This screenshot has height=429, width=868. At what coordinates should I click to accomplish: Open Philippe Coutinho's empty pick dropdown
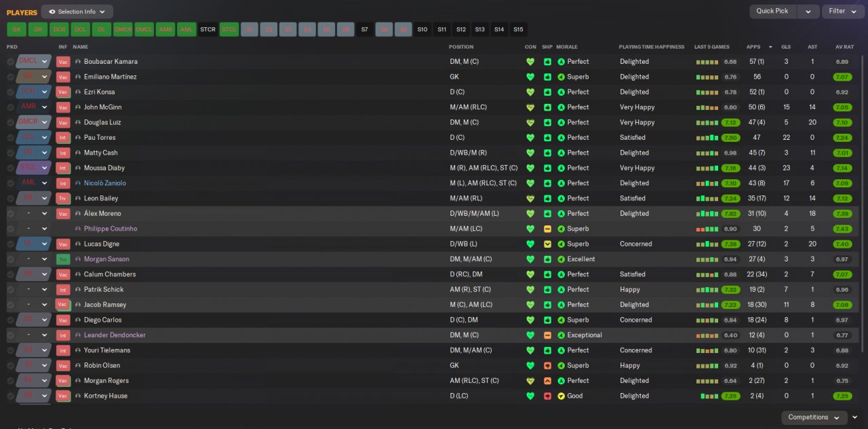34,229
